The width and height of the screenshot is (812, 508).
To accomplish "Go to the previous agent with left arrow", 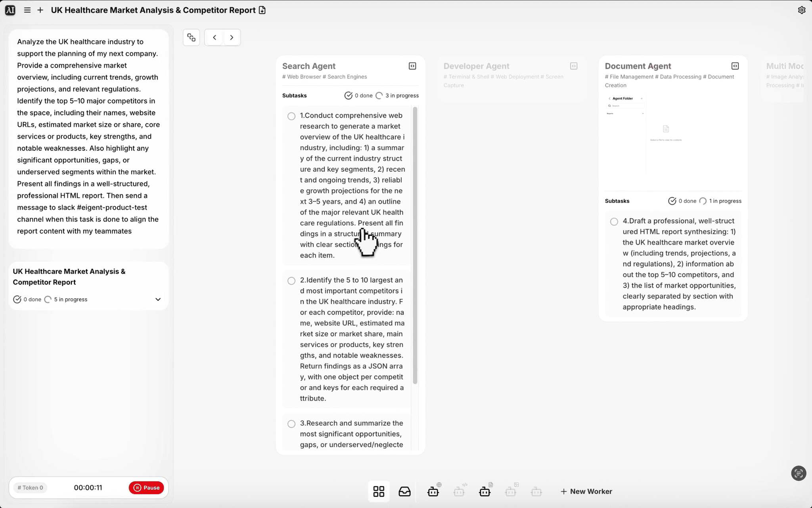I will click(x=214, y=38).
